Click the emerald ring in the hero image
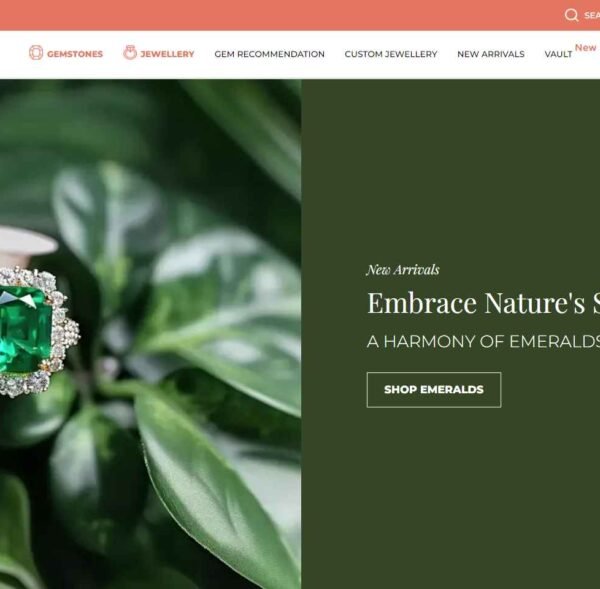The width and height of the screenshot is (600, 589). [x=36, y=331]
